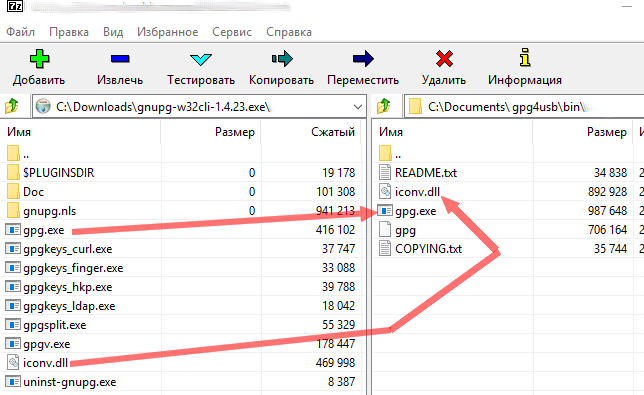Open the Справка menu
This screenshot has width=644, height=395.
289,32
